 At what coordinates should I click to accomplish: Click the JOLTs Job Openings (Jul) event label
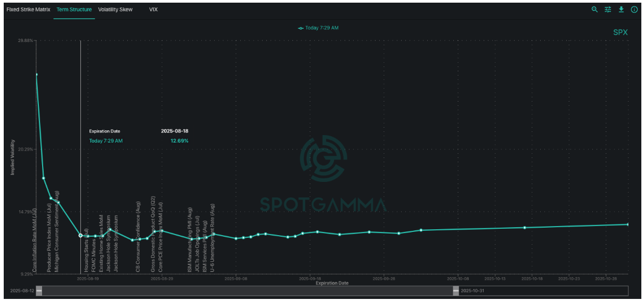(x=197, y=244)
